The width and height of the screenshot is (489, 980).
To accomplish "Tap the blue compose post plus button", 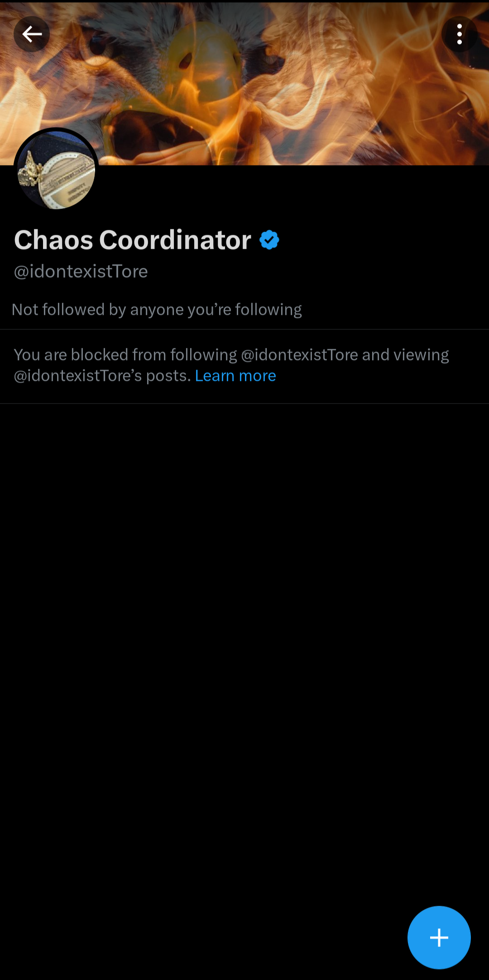I will (x=439, y=937).
